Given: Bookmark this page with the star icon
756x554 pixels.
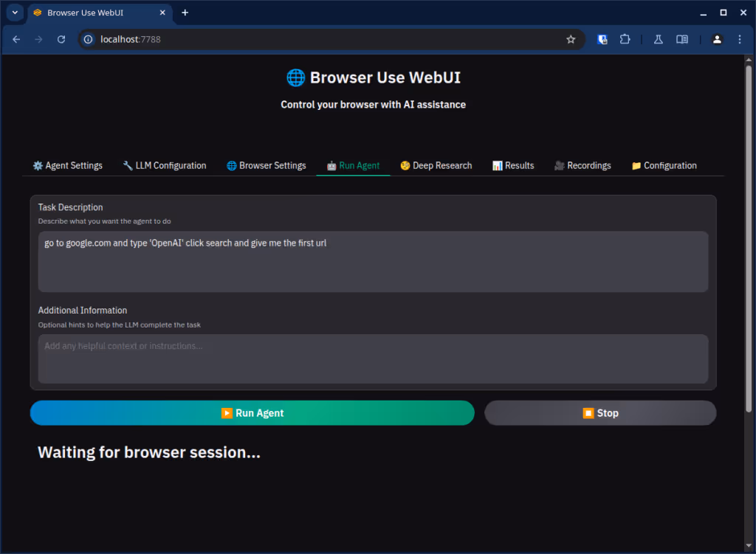Looking at the screenshot, I should [571, 40].
